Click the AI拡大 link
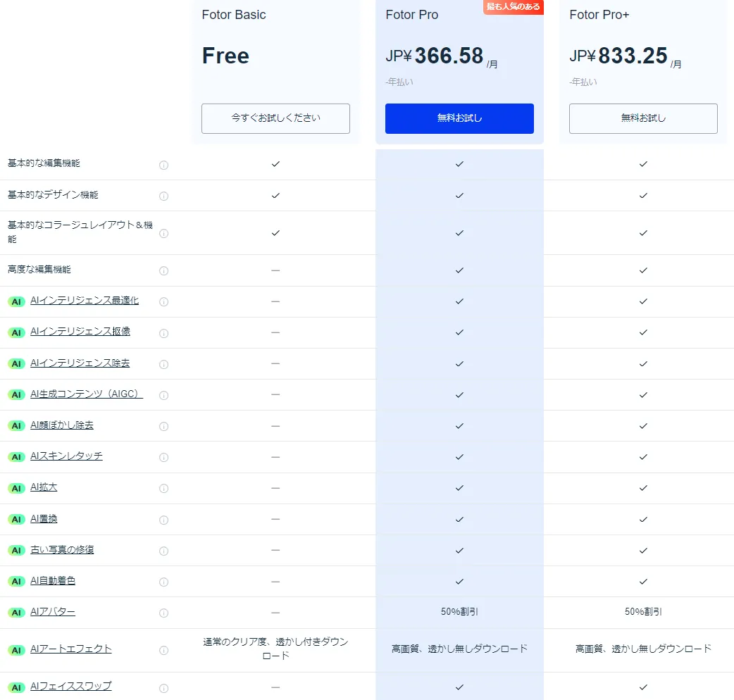The width and height of the screenshot is (734, 700). (x=44, y=487)
